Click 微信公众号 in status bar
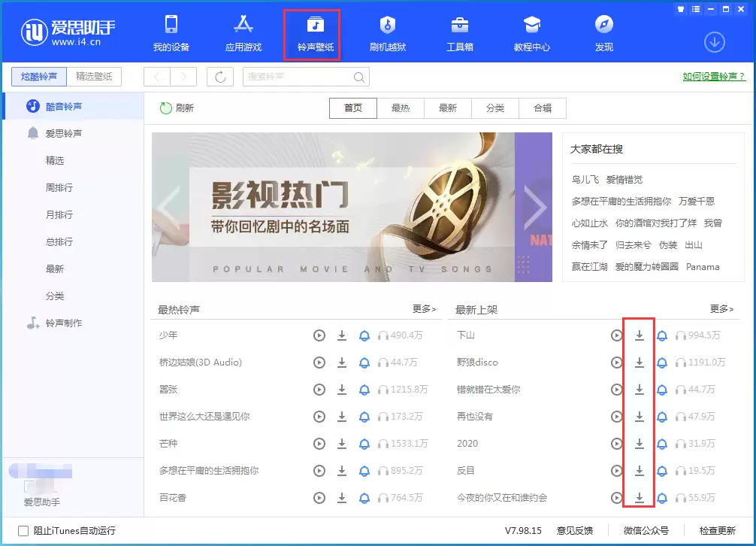The image size is (756, 546). tap(646, 530)
